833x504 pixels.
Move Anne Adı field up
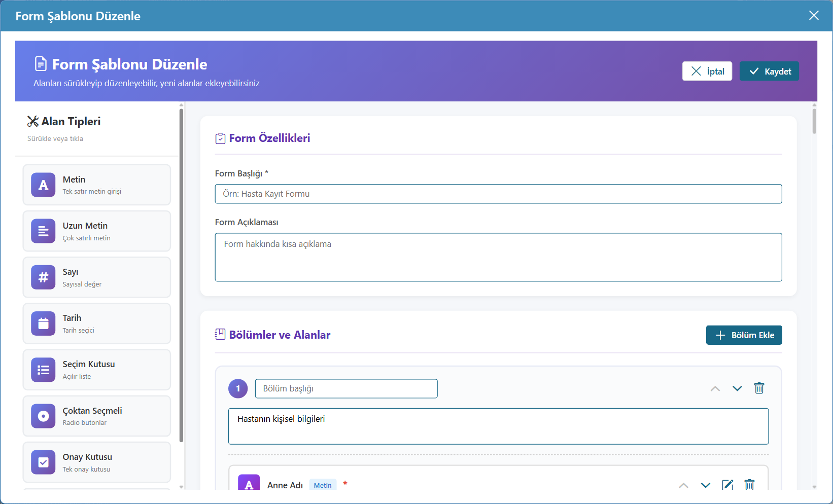point(684,485)
